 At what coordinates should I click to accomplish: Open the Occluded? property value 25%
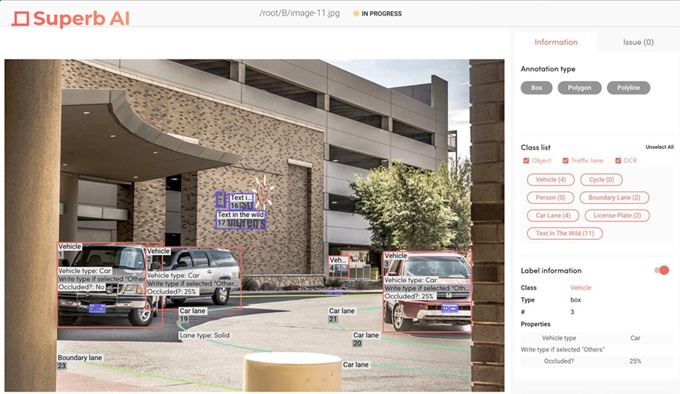635,361
